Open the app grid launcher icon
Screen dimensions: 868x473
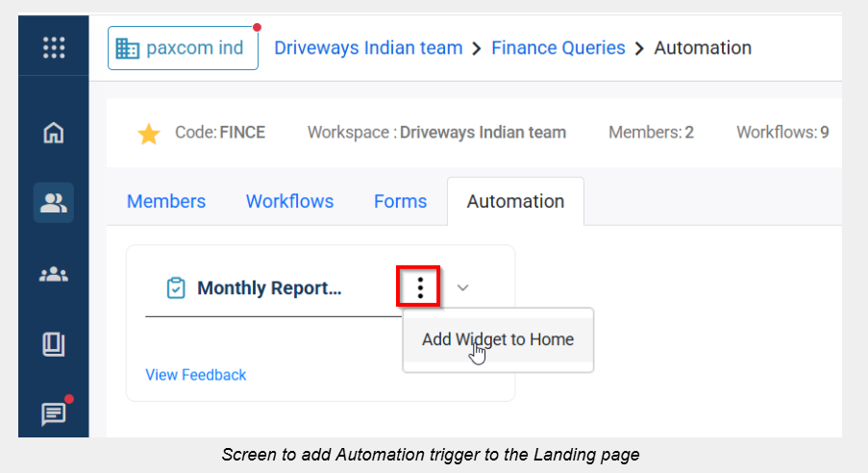coord(54,47)
